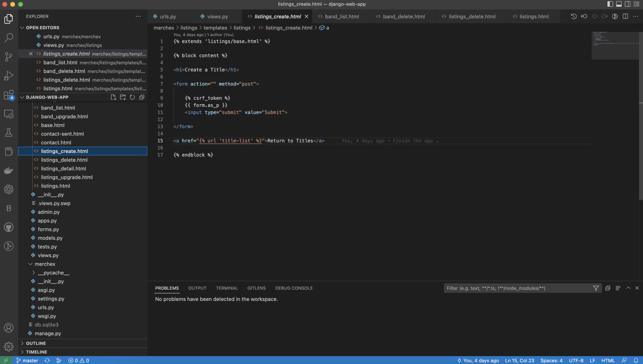Collapse the DJANGO-WEB-APP section
The width and height of the screenshot is (643, 364).
coord(47,97)
